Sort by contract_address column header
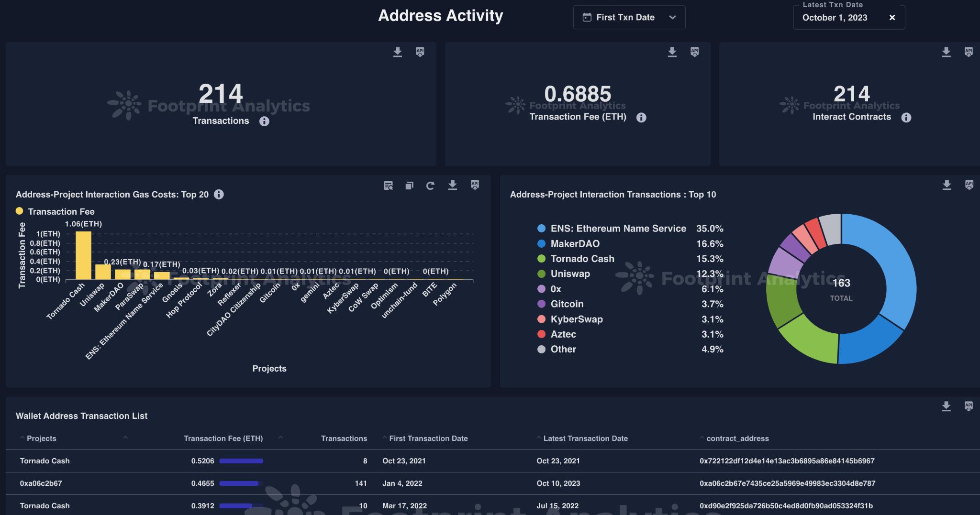Image resolution: width=980 pixels, height=515 pixels. 737,438
